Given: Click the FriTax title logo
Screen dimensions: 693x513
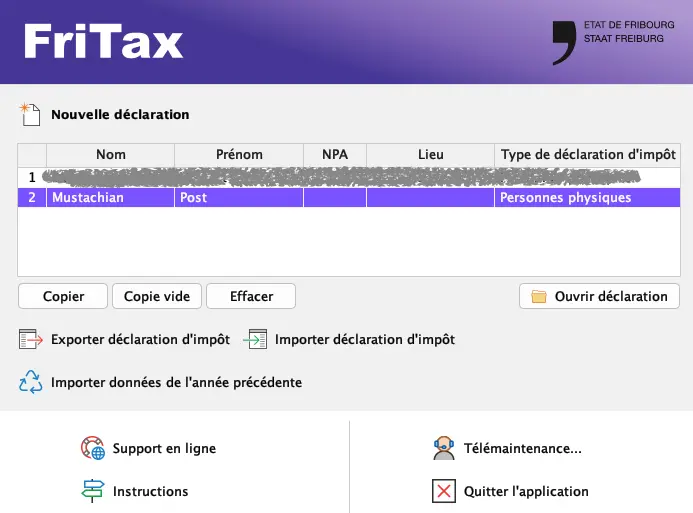Looking at the screenshot, I should pyautogui.click(x=103, y=41).
